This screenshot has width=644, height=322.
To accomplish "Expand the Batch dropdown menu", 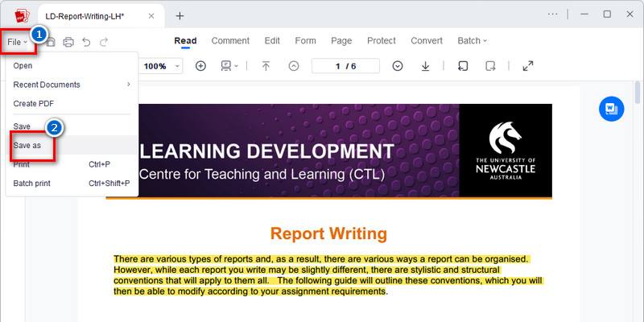I will point(472,41).
